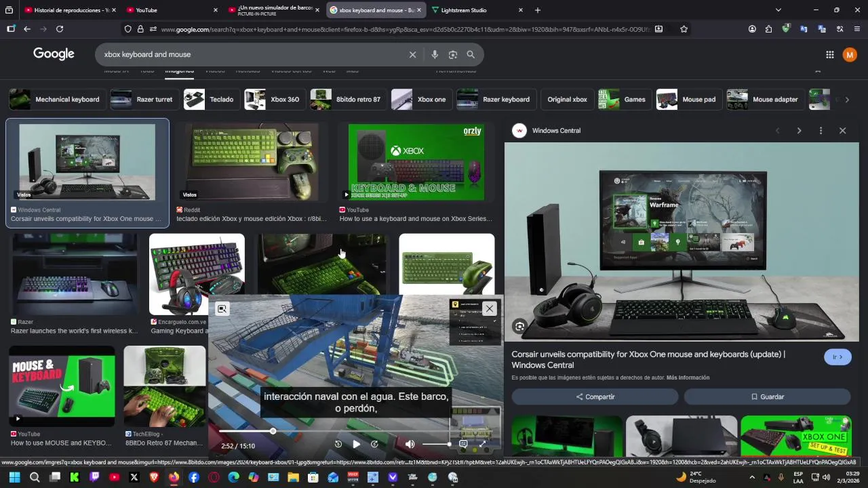Skip forward in picture-in-picture video
Viewport: 868px width, 488px height.
374,444
